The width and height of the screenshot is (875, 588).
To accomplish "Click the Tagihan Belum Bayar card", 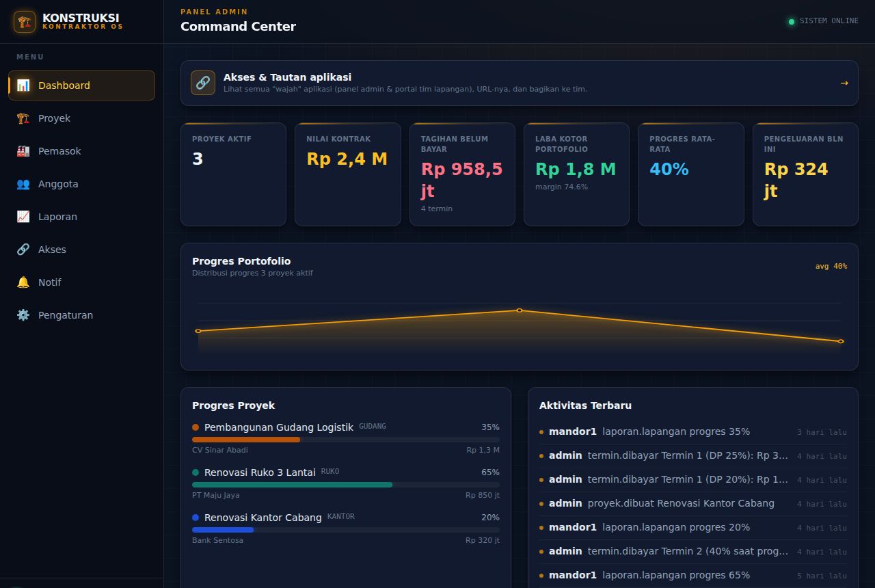I will tap(462, 174).
